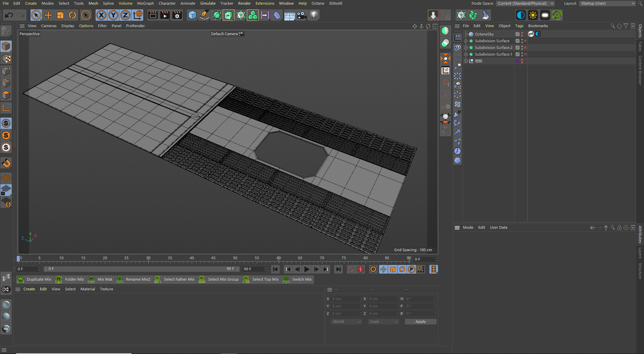The image size is (644, 354).
Task: Open the Layout dropdown
Action: point(607,4)
